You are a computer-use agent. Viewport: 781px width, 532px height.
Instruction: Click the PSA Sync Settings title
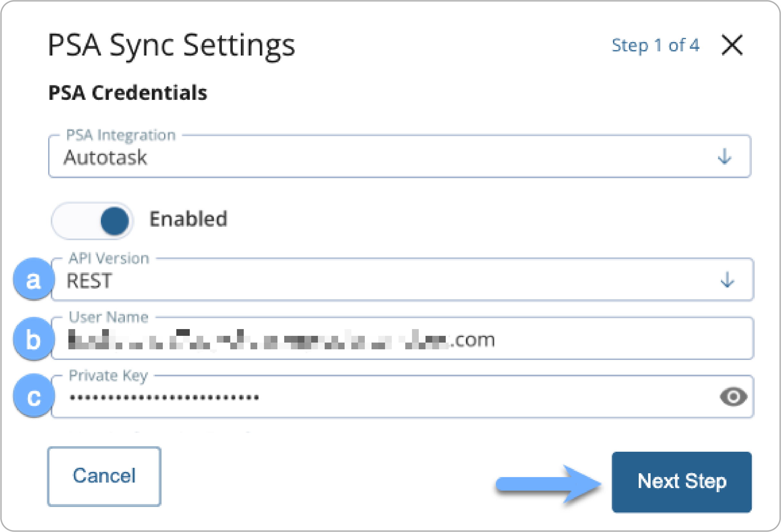tap(171, 46)
